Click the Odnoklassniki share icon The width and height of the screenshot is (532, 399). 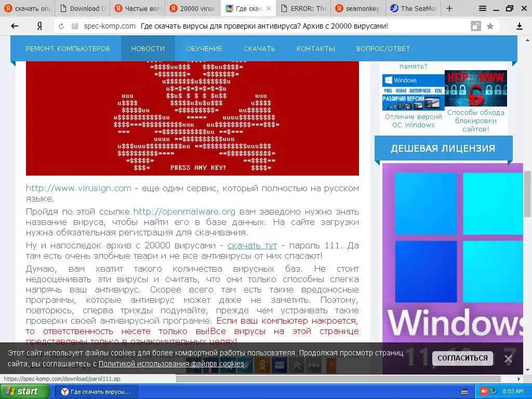[262, 365]
